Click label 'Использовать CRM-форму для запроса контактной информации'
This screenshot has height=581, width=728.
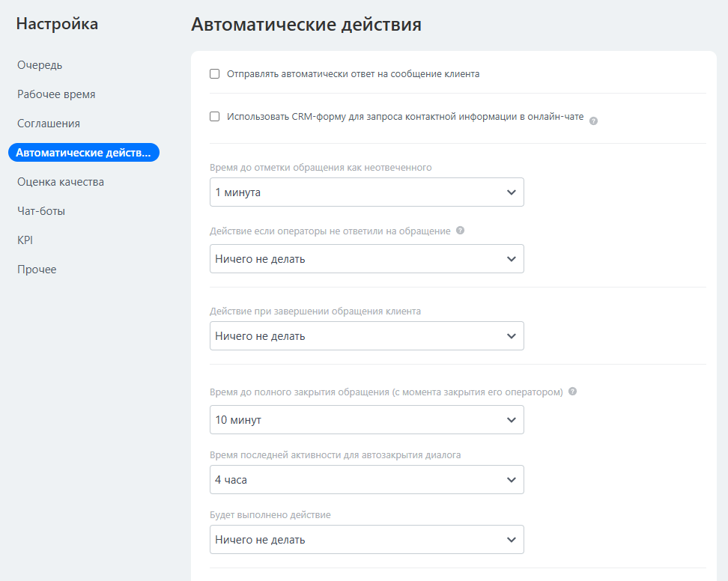point(405,117)
